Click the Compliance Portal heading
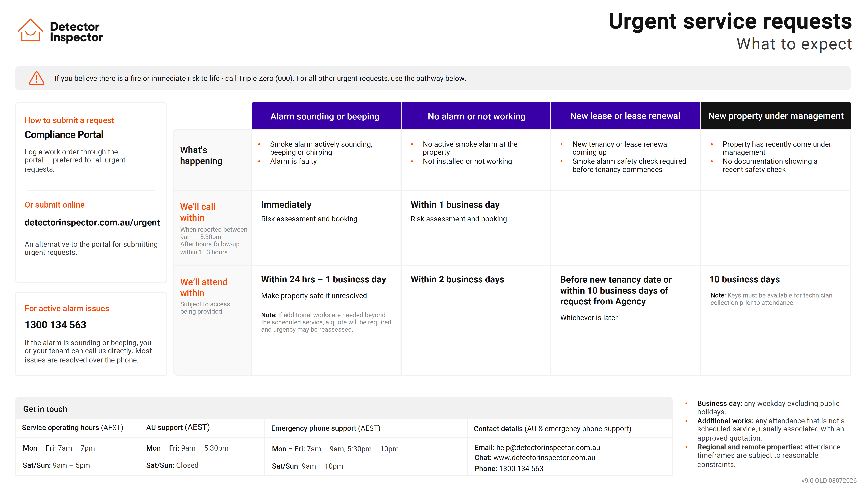The width and height of the screenshot is (868, 488). click(64, 135)
